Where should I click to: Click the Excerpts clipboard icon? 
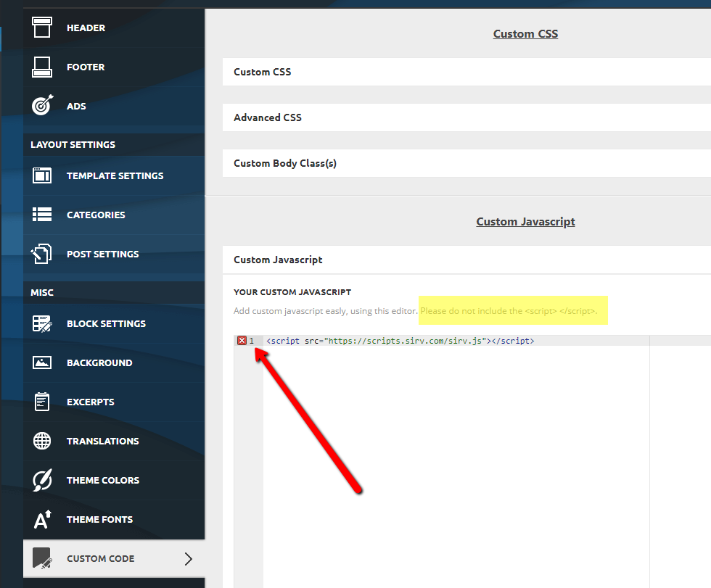click(42, 402)
